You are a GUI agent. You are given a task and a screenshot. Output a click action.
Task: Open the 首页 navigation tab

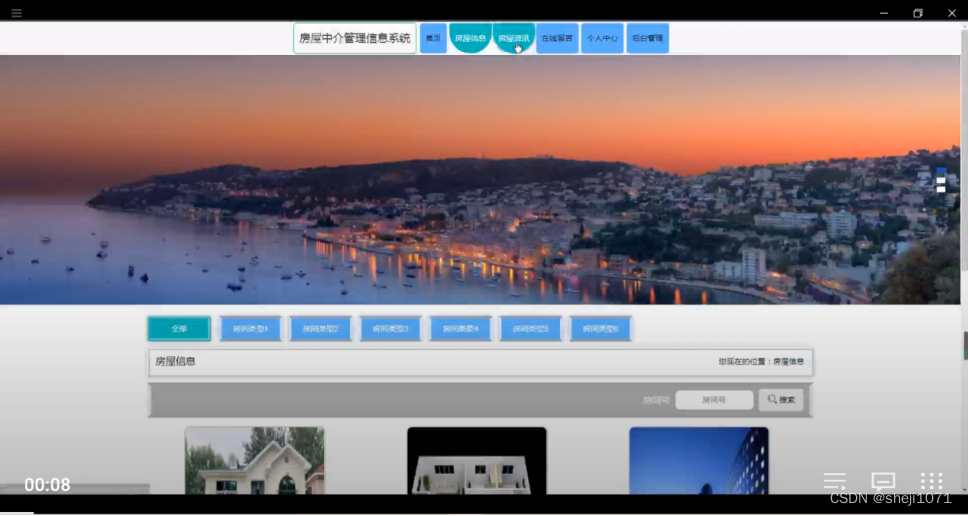point(433,38)
